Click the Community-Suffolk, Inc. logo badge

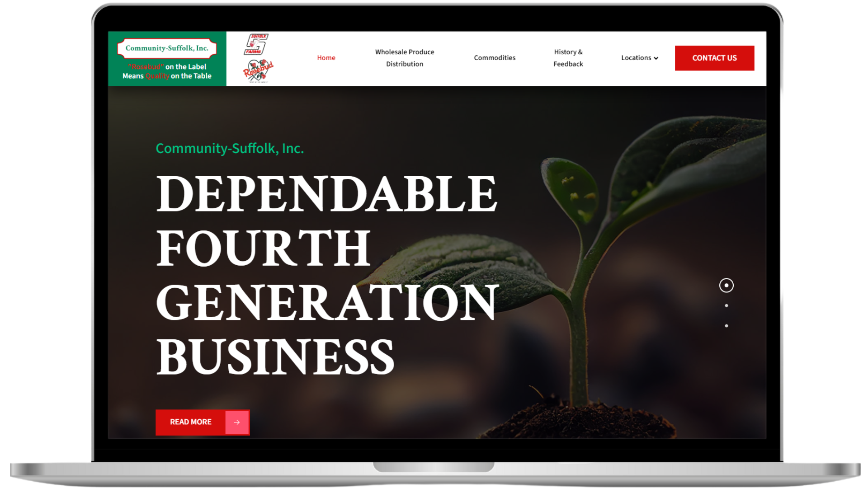tap(167, 48)
